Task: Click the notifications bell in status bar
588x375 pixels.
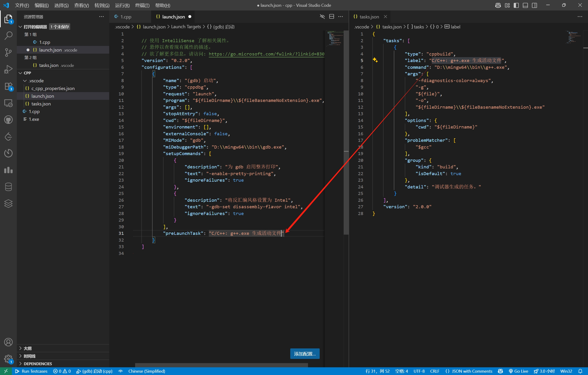Action: (x=580, y=371)
